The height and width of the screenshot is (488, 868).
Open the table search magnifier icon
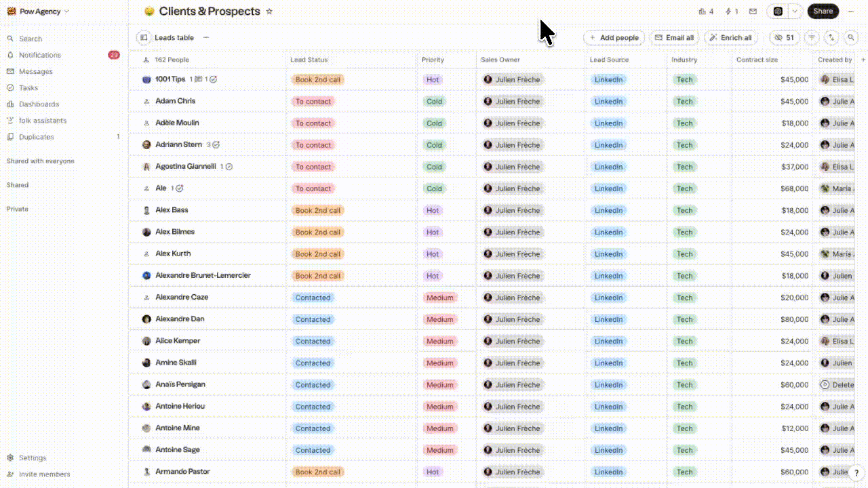click(851, 38)
